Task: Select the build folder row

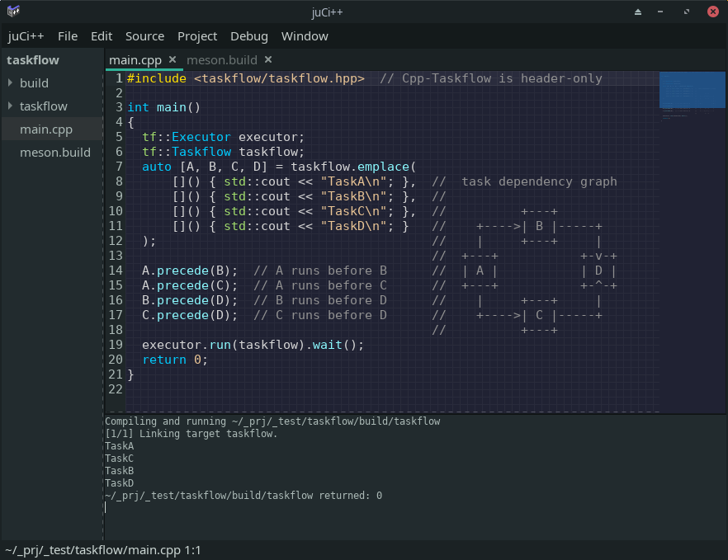Action: [52, 83]
